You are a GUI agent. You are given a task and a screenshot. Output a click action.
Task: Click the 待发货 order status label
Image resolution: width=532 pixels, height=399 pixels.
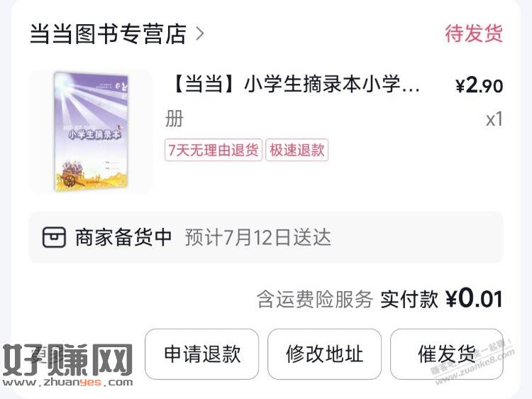click(474, 33)
